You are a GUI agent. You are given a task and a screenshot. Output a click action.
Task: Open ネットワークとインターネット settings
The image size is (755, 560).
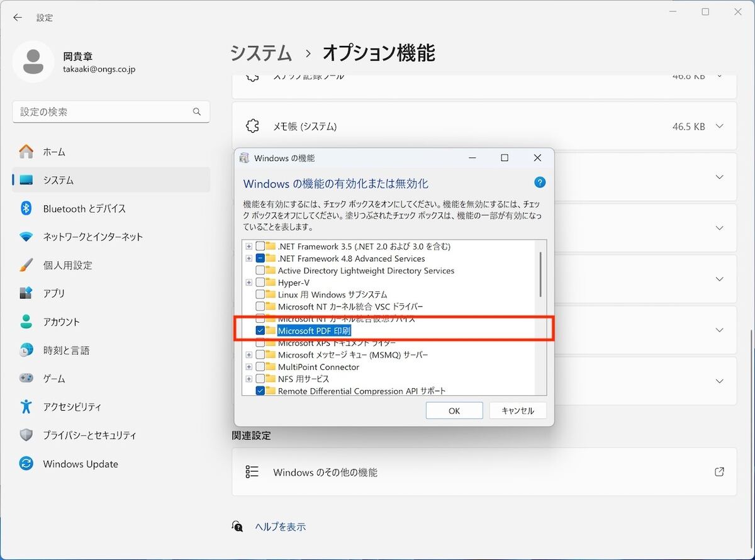pos(111,237)
